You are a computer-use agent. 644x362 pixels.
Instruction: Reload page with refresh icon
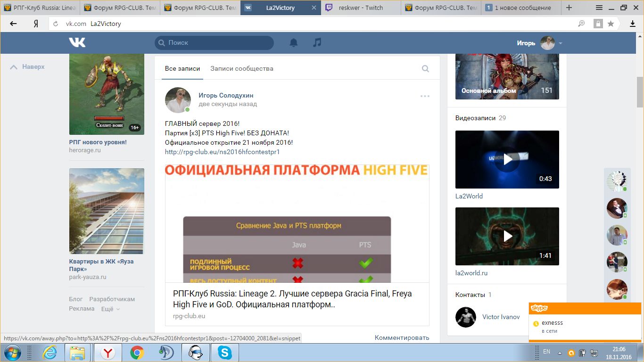[56, 24]
